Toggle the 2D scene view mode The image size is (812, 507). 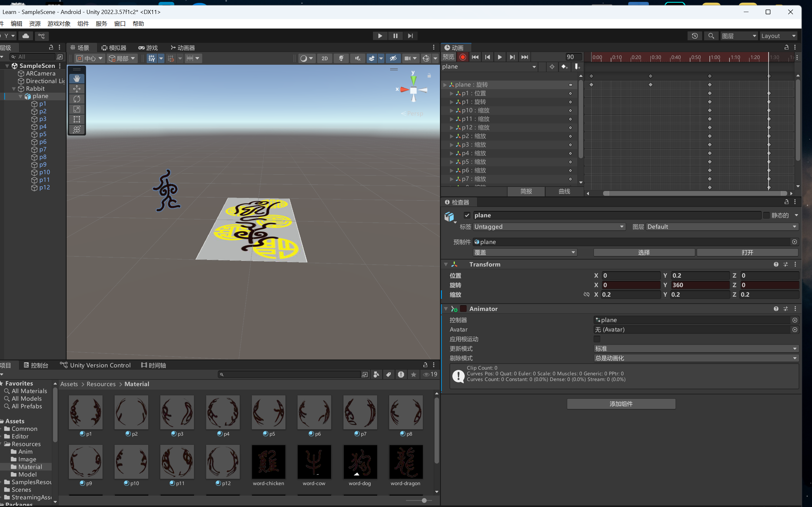[324, 58]
